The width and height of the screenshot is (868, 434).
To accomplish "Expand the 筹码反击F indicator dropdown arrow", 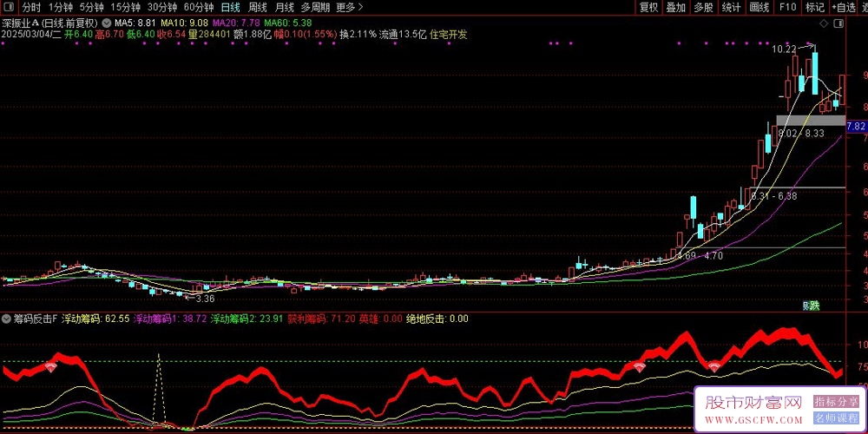I will coord(7,319).
